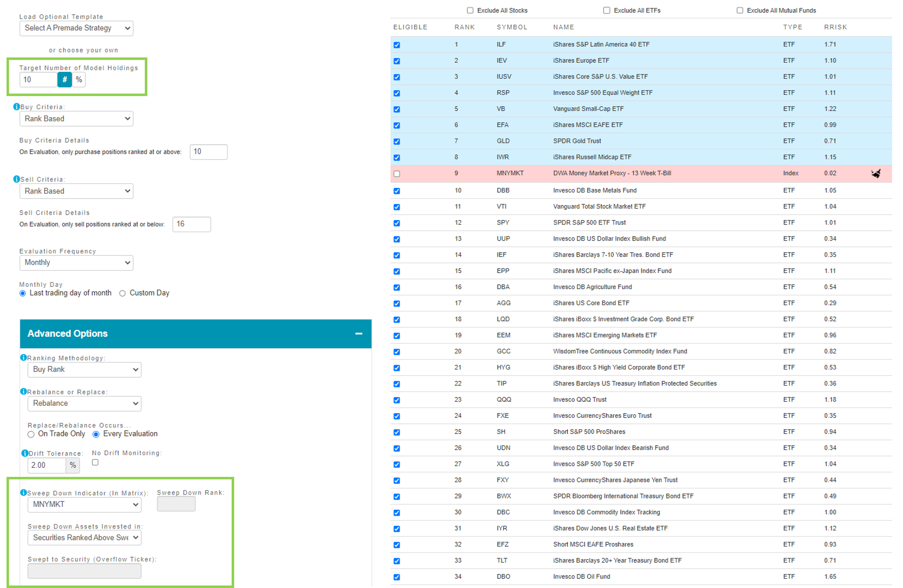The height and width of the screenshot is (588, 903).
Task: Click the VTI symbol cell
Action: 501,207
